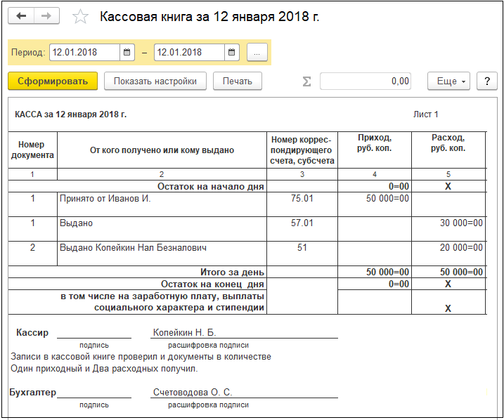Select column header Номер документа

[32, 150]
